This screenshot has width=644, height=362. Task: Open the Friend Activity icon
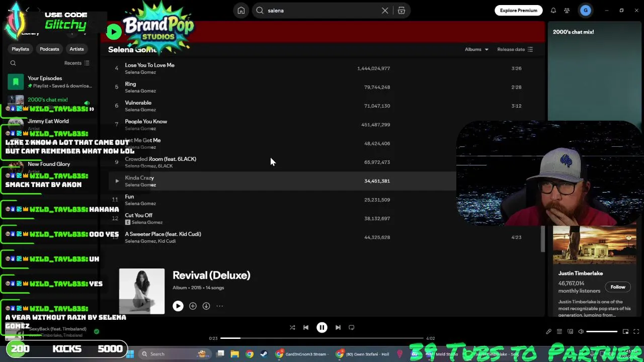567,11
